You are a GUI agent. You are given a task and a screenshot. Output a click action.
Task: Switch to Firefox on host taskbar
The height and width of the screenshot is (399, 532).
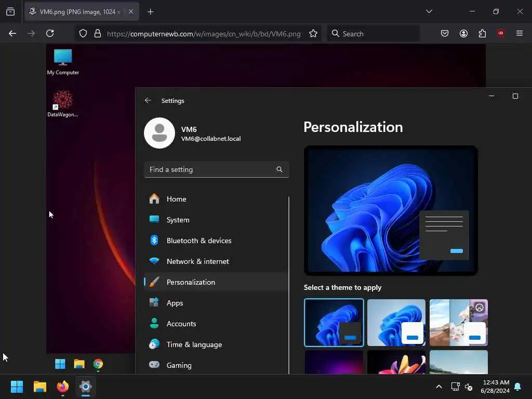pyautogui.click(x=62, y=387)
